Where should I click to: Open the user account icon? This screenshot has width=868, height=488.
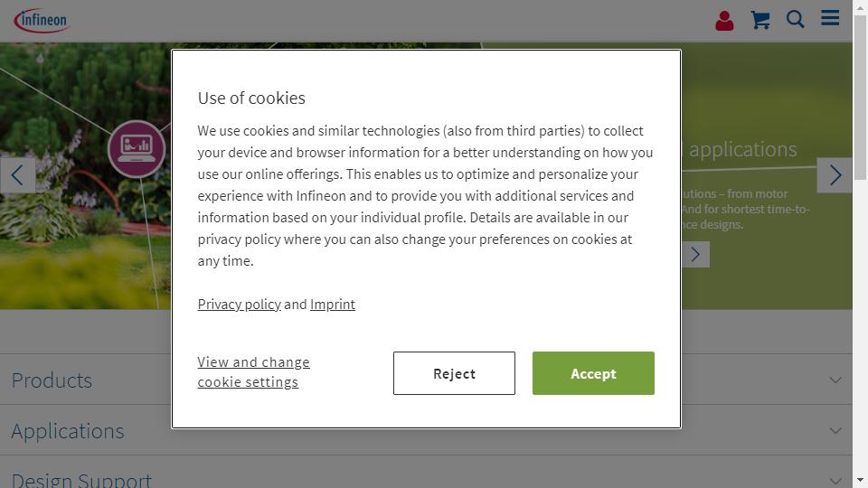[724, 21]
